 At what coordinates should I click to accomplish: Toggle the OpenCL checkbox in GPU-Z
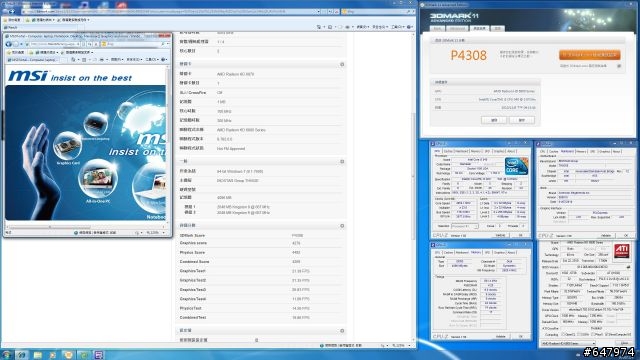(x=564, y=335)
